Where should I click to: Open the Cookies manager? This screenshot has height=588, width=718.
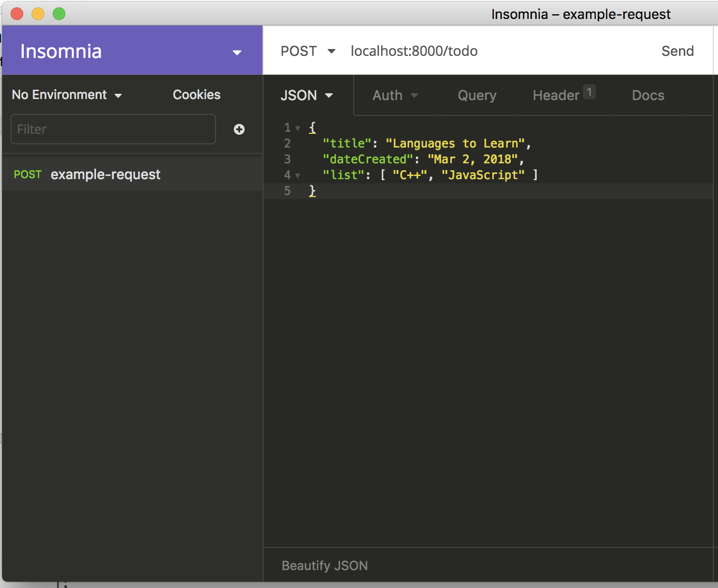(x=197, y=95)
